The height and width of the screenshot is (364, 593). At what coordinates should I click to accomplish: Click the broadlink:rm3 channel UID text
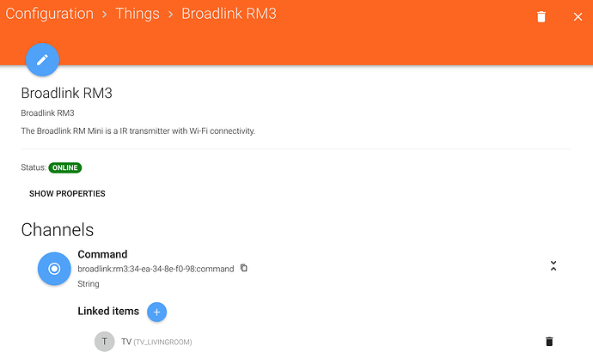pyautogui.click(x=156, y=269)
